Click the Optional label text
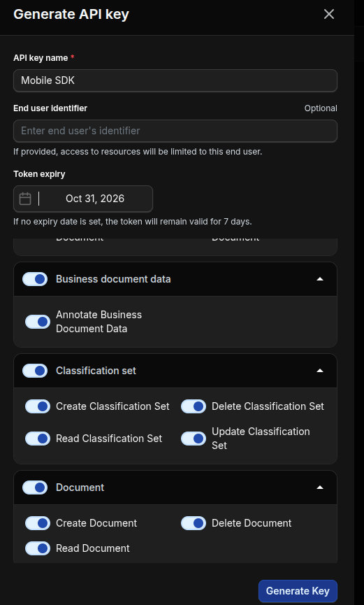Viewport: 364px width, 605px height. 321,108
